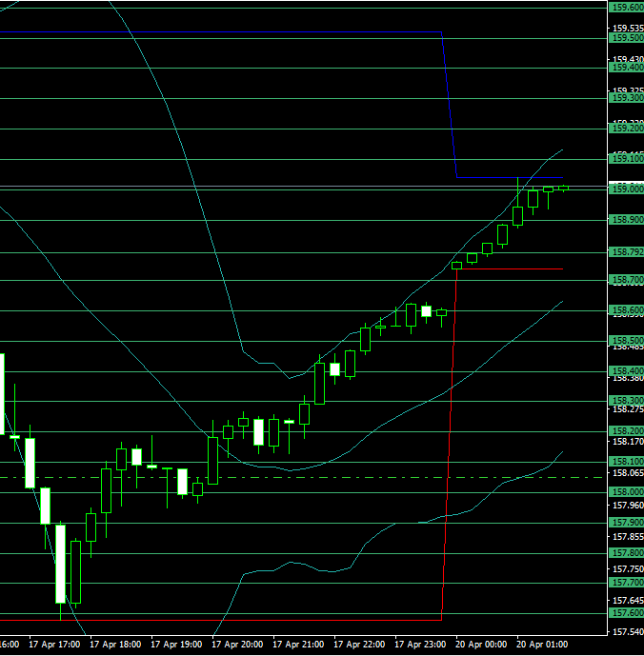Select the 17 Apr 23:00 time label
Image resolution: width=644 pixels, height=656 pixels.
(x=420, y=645)
